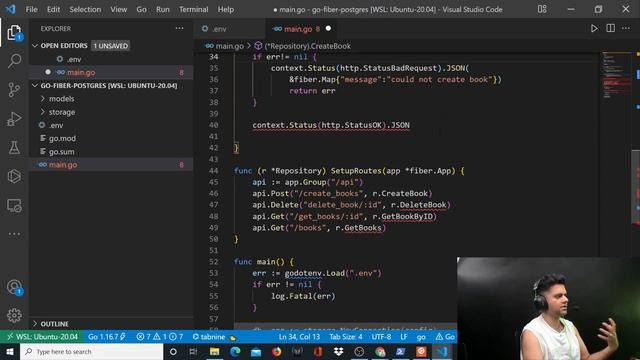640x360 pixels.
Task: Switch to the .env editor tab
Action: pos(230,29)
